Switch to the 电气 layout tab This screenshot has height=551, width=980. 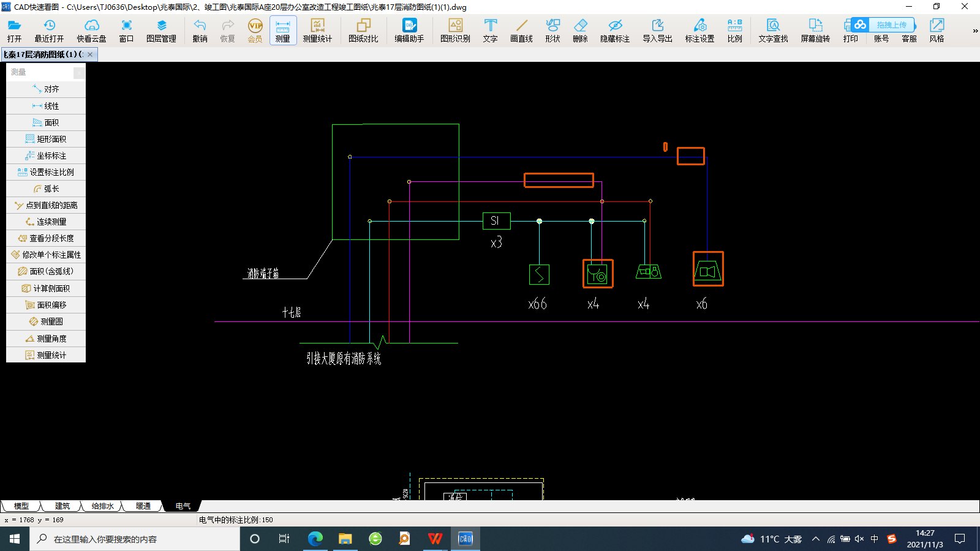(183, 506)
